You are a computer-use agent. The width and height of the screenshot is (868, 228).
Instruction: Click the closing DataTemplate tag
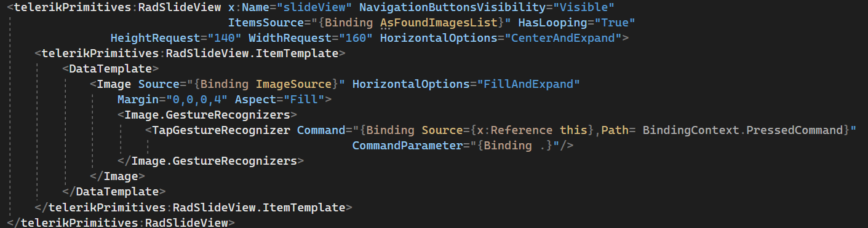click(114, 192)
